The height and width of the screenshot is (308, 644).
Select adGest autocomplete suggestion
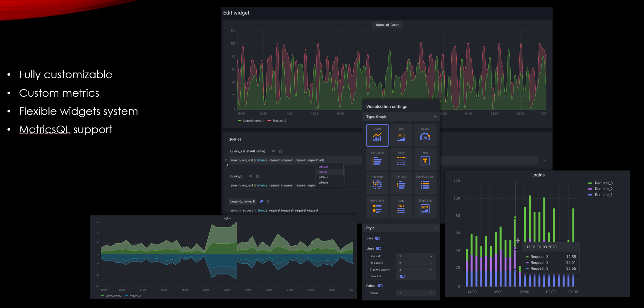click(x=323, y=177)
